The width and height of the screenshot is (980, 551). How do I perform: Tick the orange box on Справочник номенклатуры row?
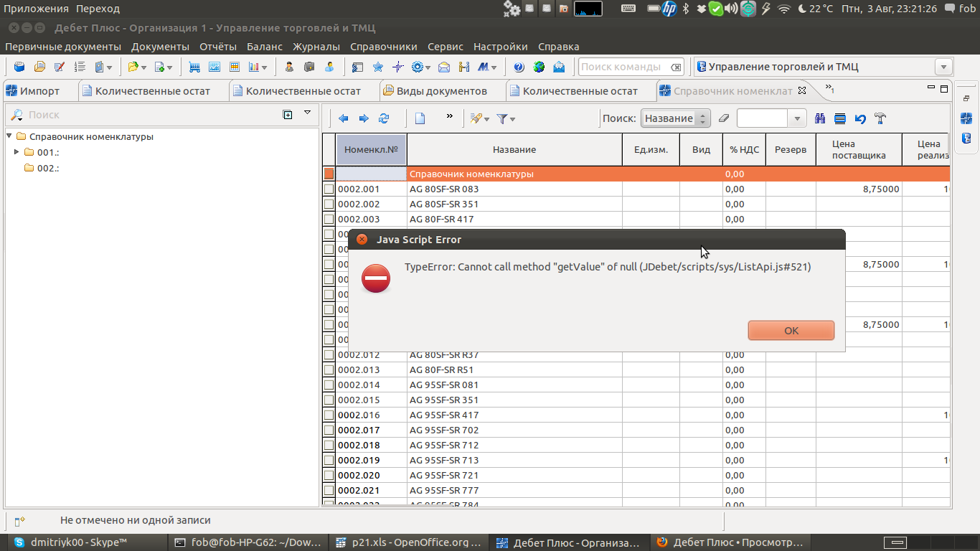point(329,174)
